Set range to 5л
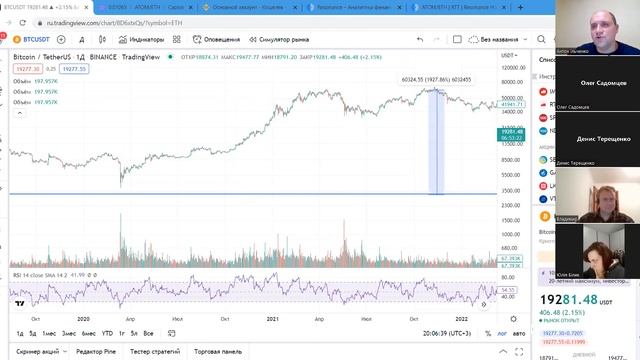This screenshot has height=360, width=640. click(x=134, y=333)
